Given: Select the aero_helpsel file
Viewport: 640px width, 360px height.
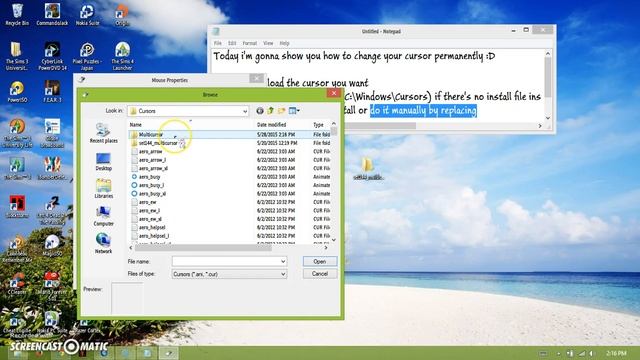Looking at the screenshot, I should click(152, 227).
